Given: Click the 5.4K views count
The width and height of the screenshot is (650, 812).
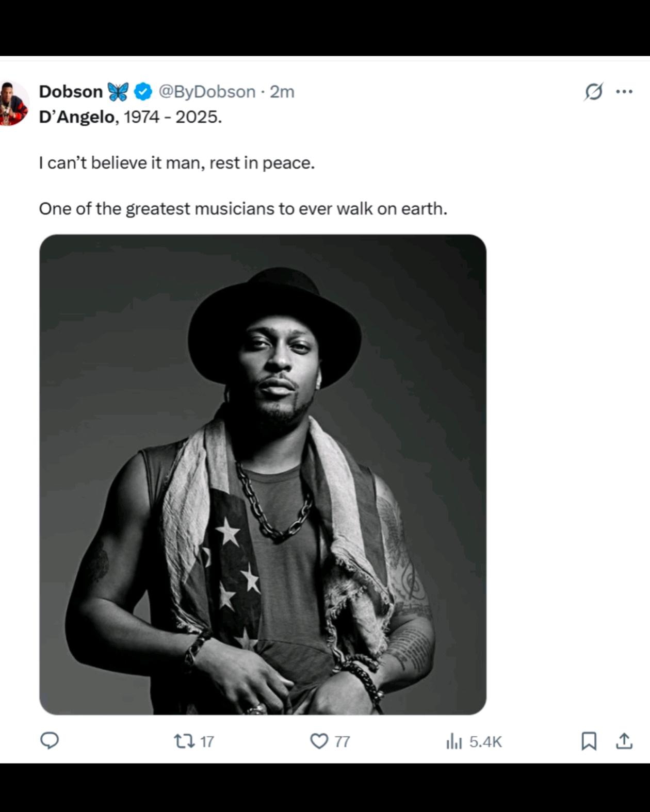Looking at the screenshot, I should [x=485, y=742].
